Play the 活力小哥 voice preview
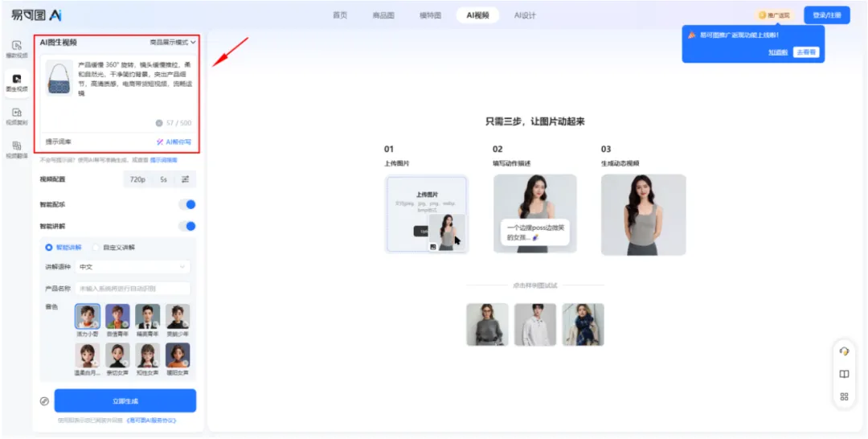This screenshot has height=439, width=868. [x=95, y=324]
